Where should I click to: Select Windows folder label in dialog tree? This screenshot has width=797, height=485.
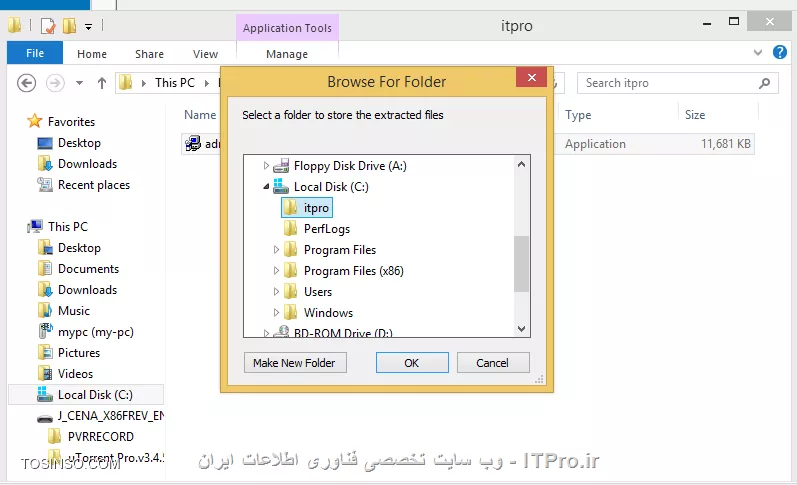pyautogui.click(x=328, y=313)
